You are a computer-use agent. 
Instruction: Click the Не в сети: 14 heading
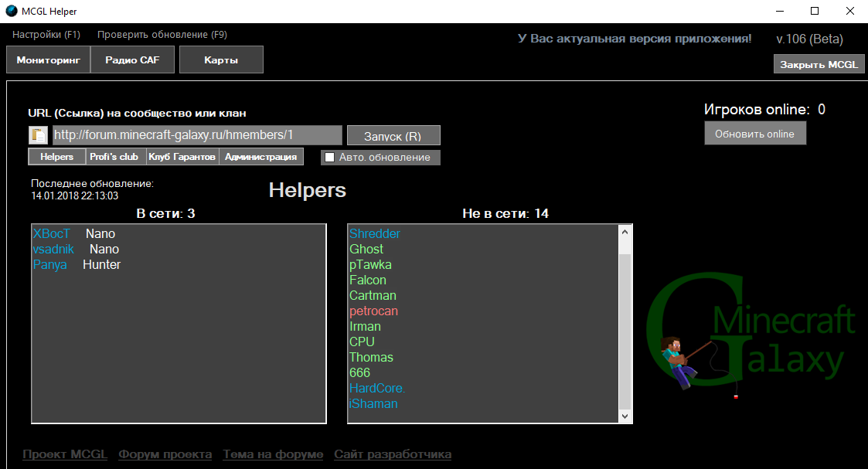click(505, 213)
